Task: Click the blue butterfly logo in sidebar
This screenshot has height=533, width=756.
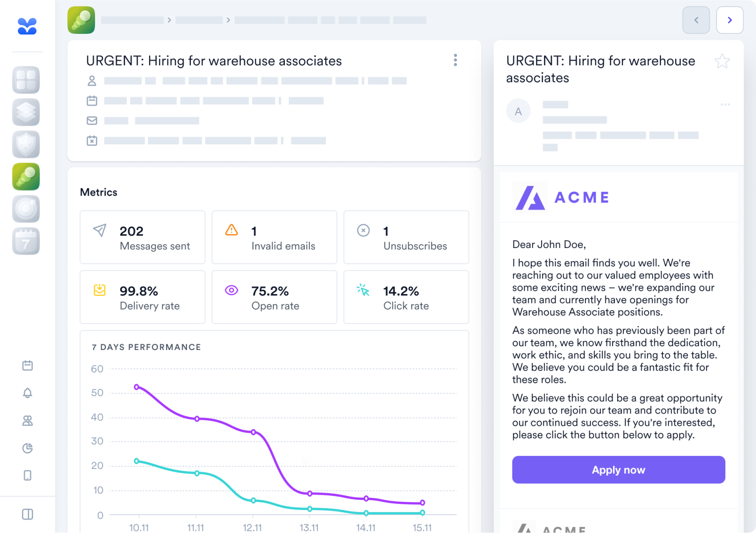Action: point(27,26)
